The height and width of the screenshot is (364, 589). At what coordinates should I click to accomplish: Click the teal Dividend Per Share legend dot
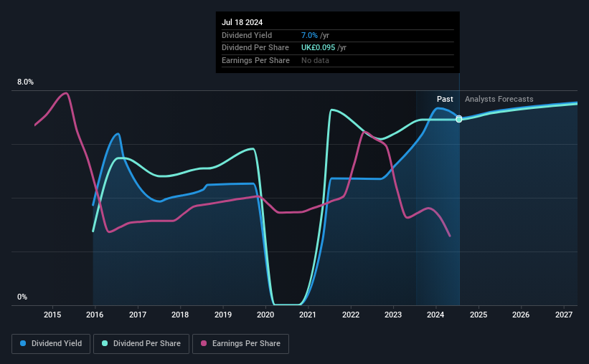point(105,343)
